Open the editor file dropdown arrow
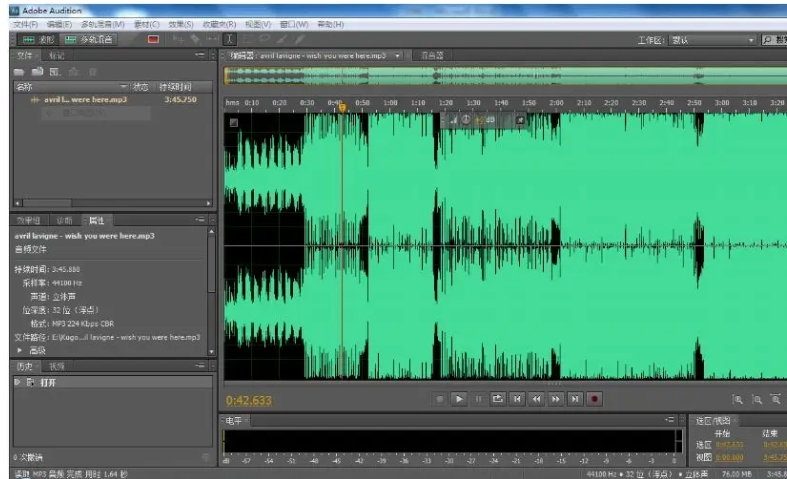This screenshot has height=479, width=787. (x=398, y=55)
